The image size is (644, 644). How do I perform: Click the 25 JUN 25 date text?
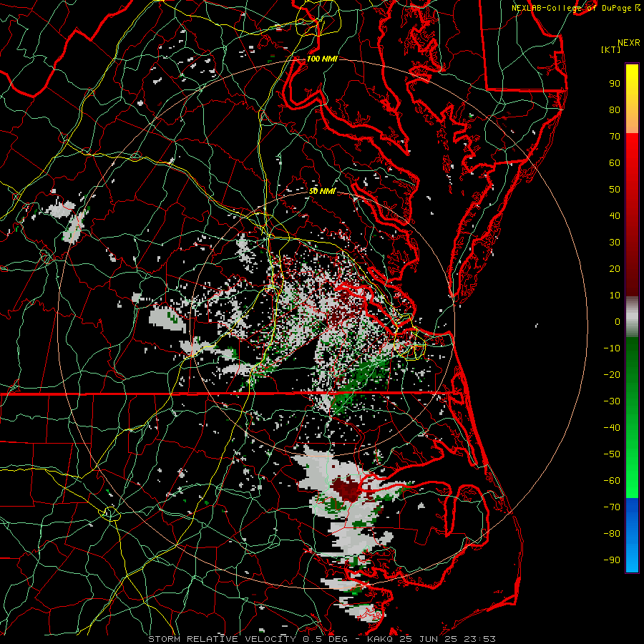[x=428, y=639]
